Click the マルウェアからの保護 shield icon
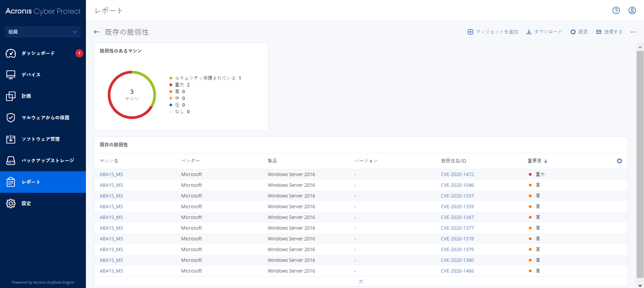This screenshot has width=644, height=288. tap(11, 118)
